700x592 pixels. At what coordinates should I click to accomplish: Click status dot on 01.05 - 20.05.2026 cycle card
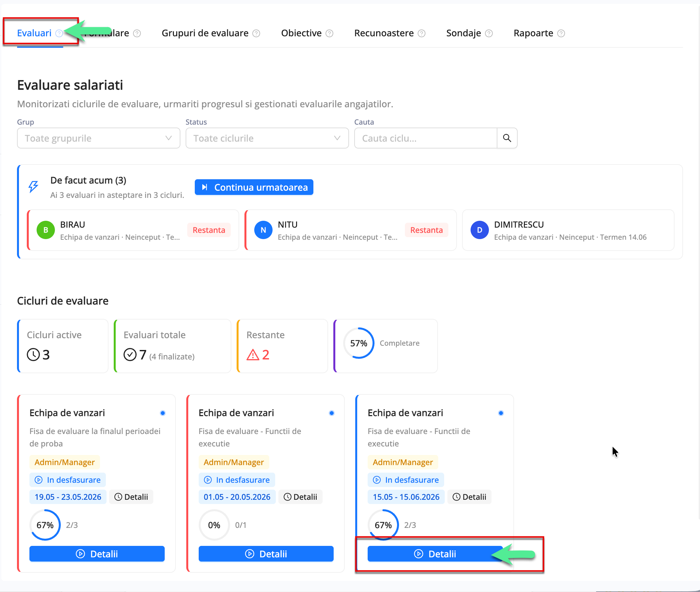tap(332, 413)
